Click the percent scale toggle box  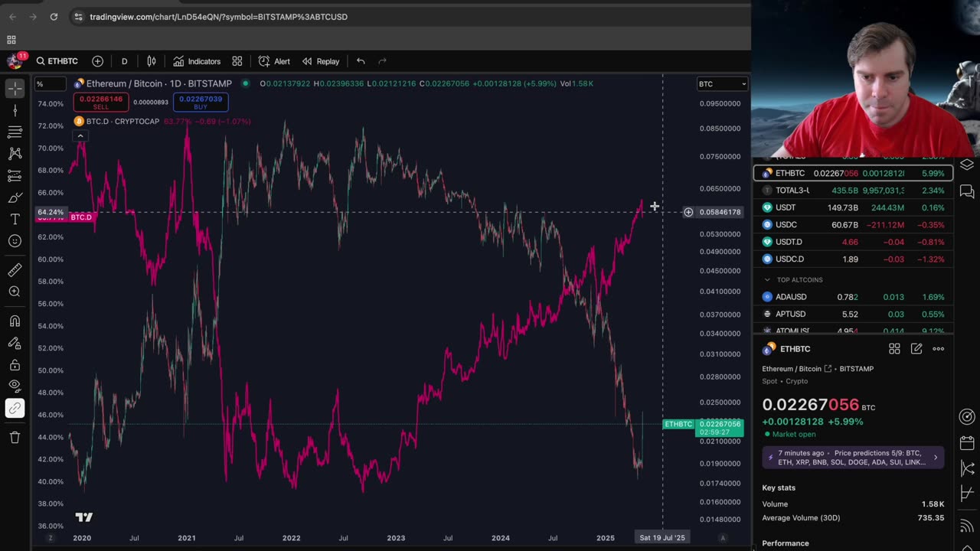(51, 84)
